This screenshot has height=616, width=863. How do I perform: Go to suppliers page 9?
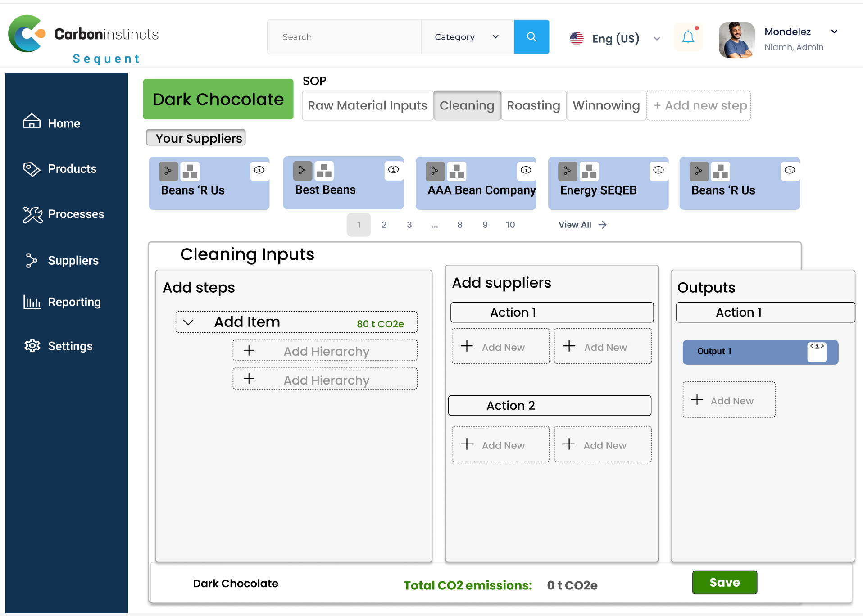485,225
